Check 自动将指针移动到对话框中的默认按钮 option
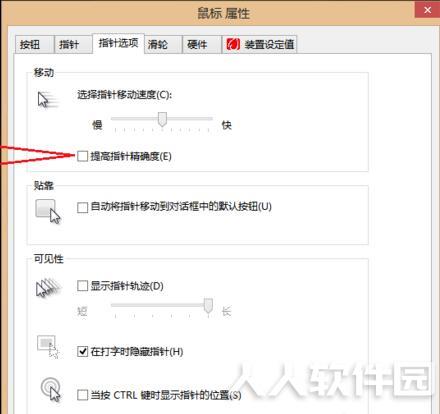Viewport: 440px width, 414px height. coord(82,207)
